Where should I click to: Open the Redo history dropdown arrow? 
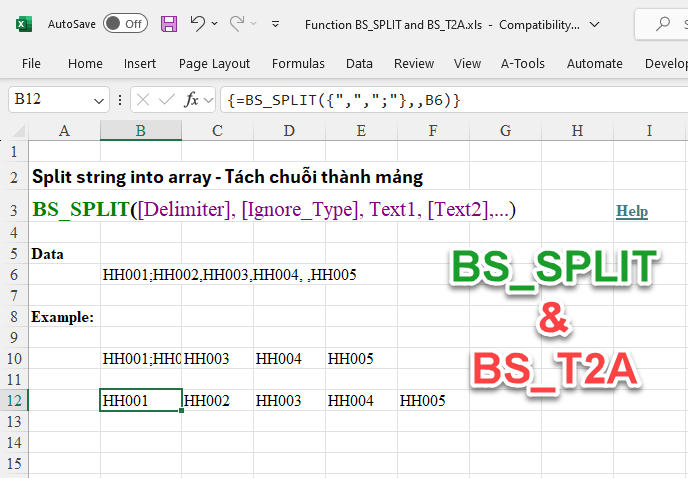tap(254, 23)
